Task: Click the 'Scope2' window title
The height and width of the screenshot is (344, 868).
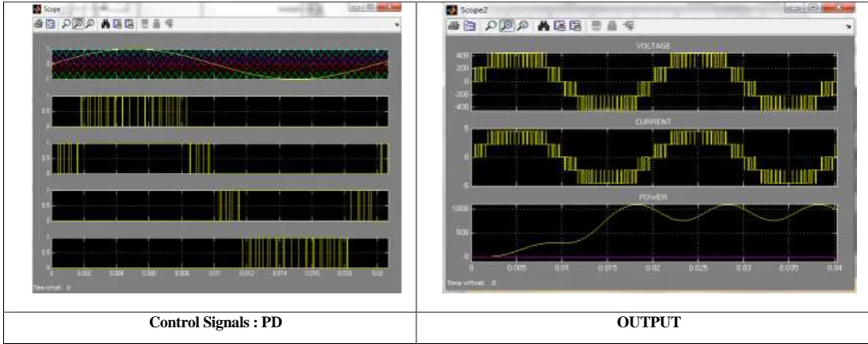Action: (473, 10)
